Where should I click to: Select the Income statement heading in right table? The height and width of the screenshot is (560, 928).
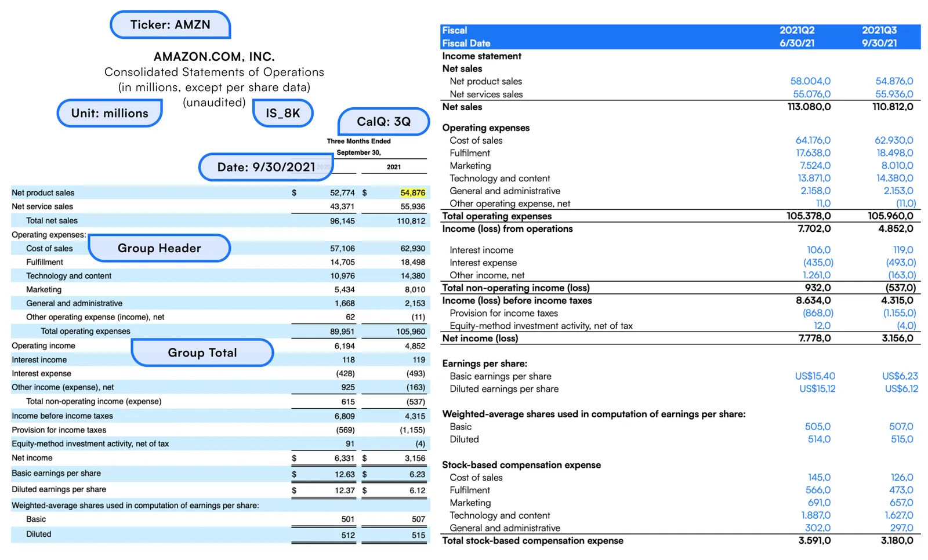click(481, 56)
